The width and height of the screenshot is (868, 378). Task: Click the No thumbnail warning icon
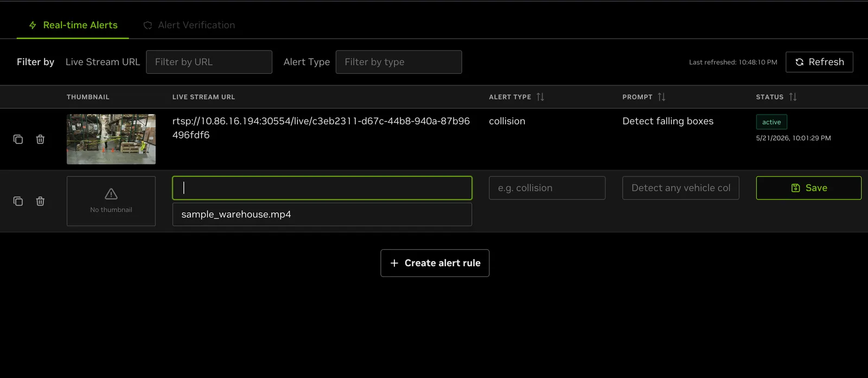[111, 194]
